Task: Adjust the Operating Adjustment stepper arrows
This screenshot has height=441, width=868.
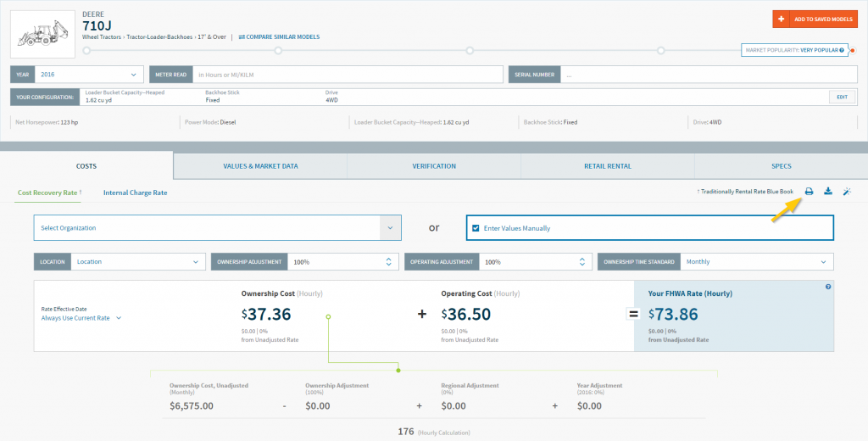Action: (581, 261)
